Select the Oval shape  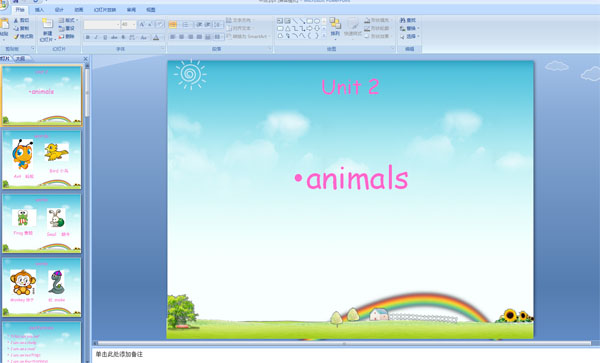coord(317,21)
